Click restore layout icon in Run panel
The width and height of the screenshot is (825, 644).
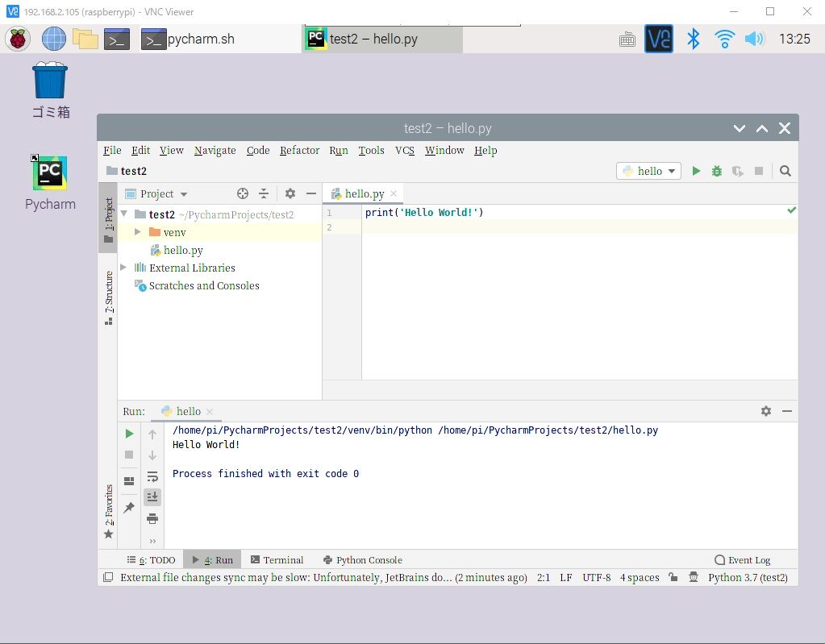(x=129, y=481)
